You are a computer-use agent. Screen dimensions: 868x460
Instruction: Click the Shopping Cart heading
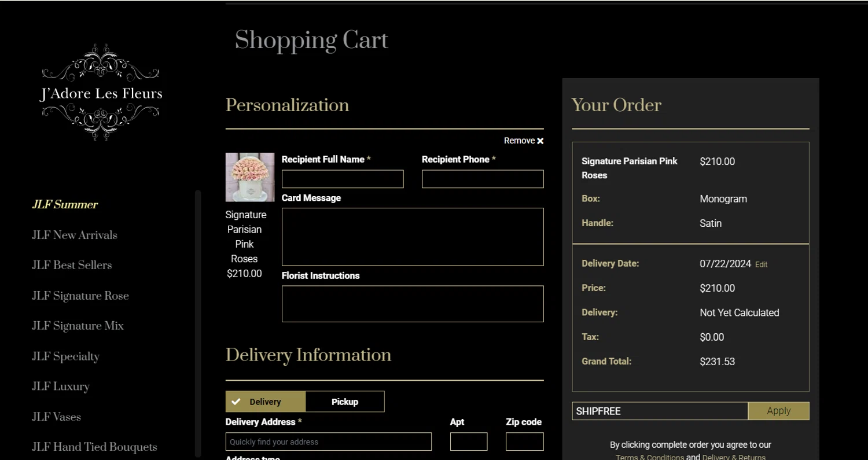click(x=311, y=41)
